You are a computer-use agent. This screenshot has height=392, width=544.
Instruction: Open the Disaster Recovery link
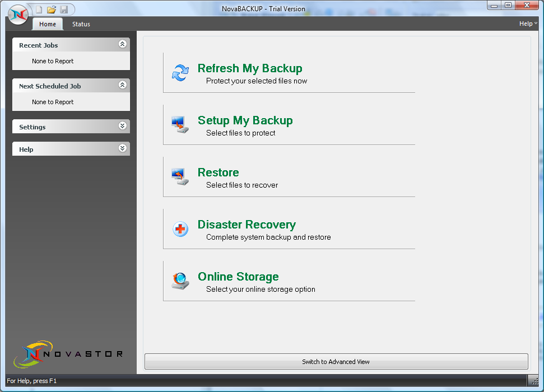(247, 225)
